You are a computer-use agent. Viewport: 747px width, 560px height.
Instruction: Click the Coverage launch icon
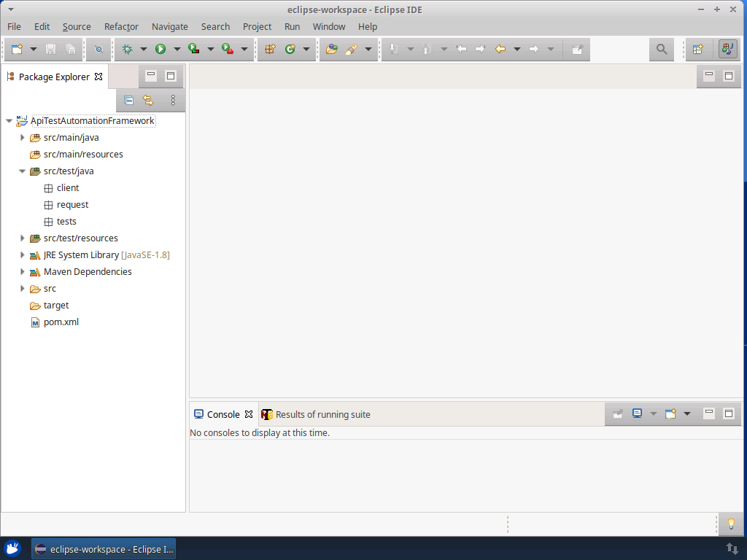194,49
